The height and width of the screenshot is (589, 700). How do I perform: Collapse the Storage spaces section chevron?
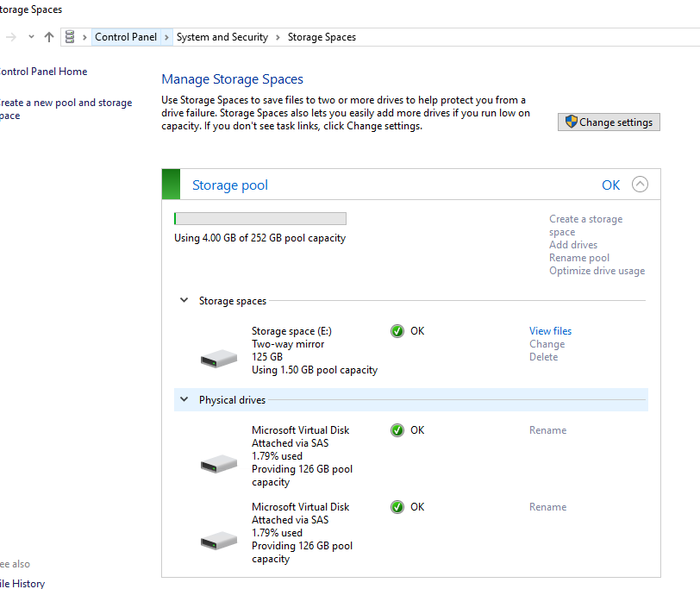[x=184, y=300]
